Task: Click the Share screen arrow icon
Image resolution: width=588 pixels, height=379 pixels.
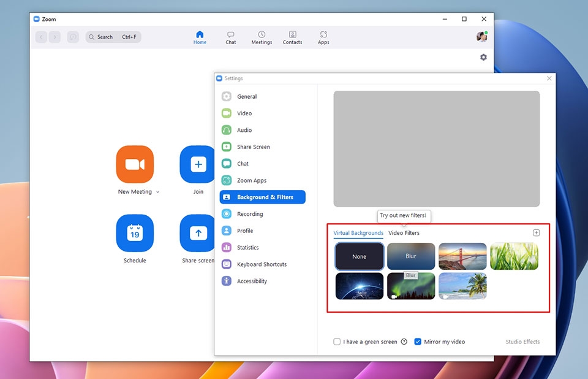Action: [197, 233]
